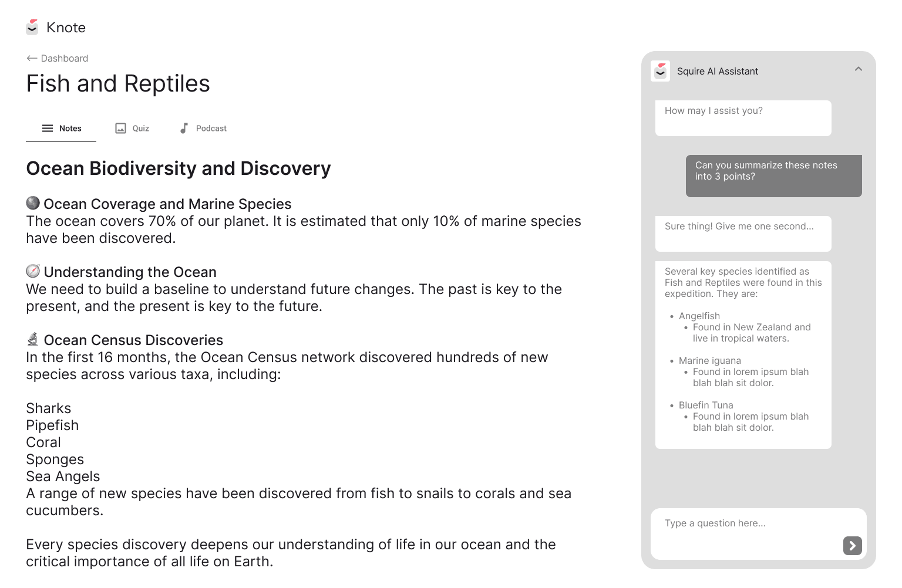Select the list icon on the Notes tab
The width and height of the screenshot is (902, 588).
[x=47, y=128]
